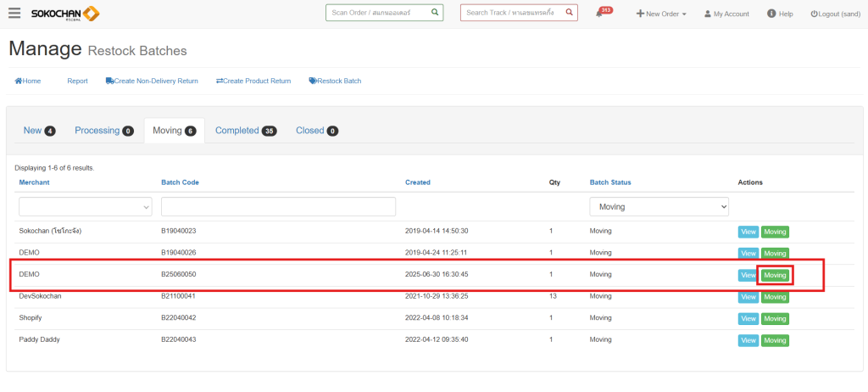Screen dimensions: 868x392
Task: Focus the Batch Code filter field
Action: pos(278,206)
